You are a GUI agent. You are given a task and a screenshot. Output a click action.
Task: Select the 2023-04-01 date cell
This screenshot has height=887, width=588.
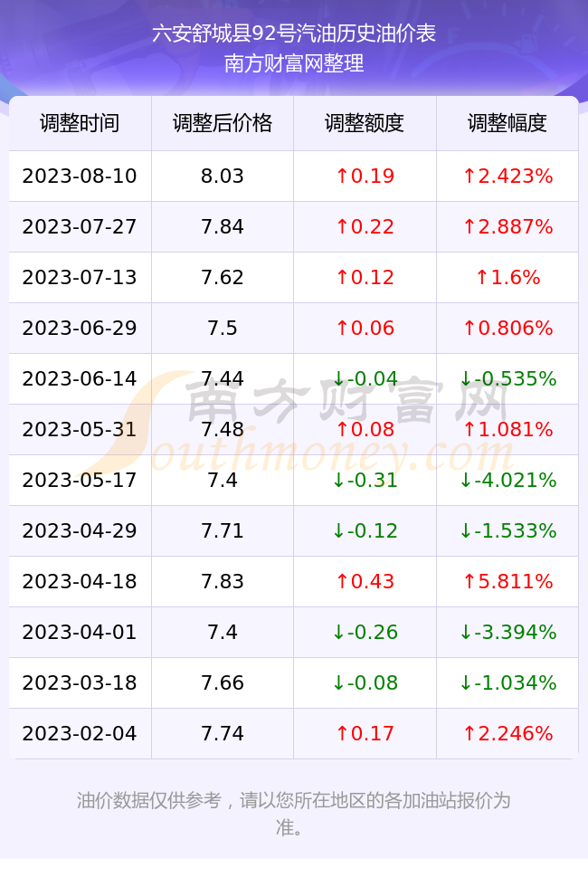(x=80, y=632)
